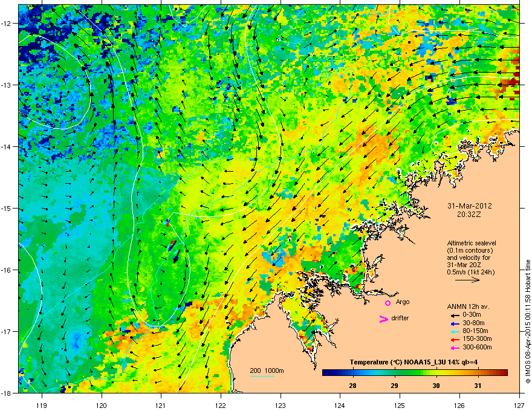Click longitude axis label 126
Screen dimensions: 532x411
459,405
